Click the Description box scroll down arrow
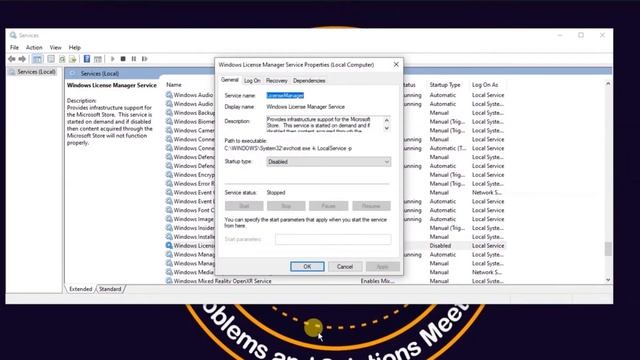 pyautogui.click(x=387, y=128)
